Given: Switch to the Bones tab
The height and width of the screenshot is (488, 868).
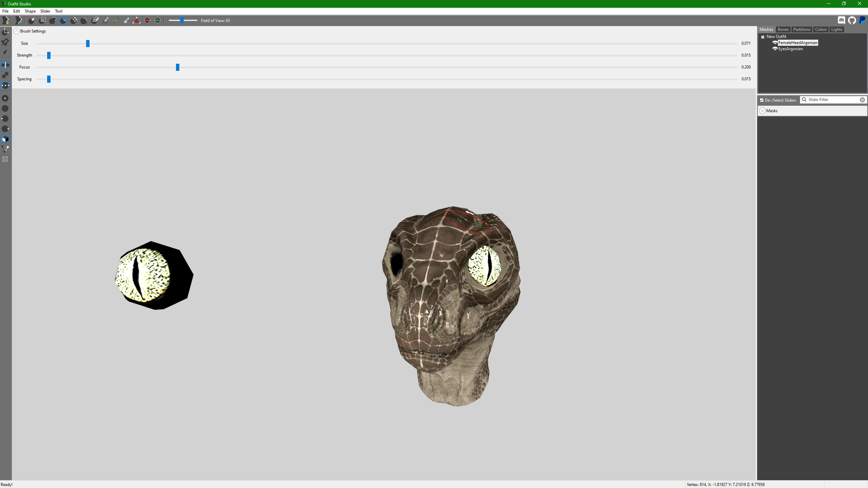Looking at the screenshot, I should click(783, 29).
